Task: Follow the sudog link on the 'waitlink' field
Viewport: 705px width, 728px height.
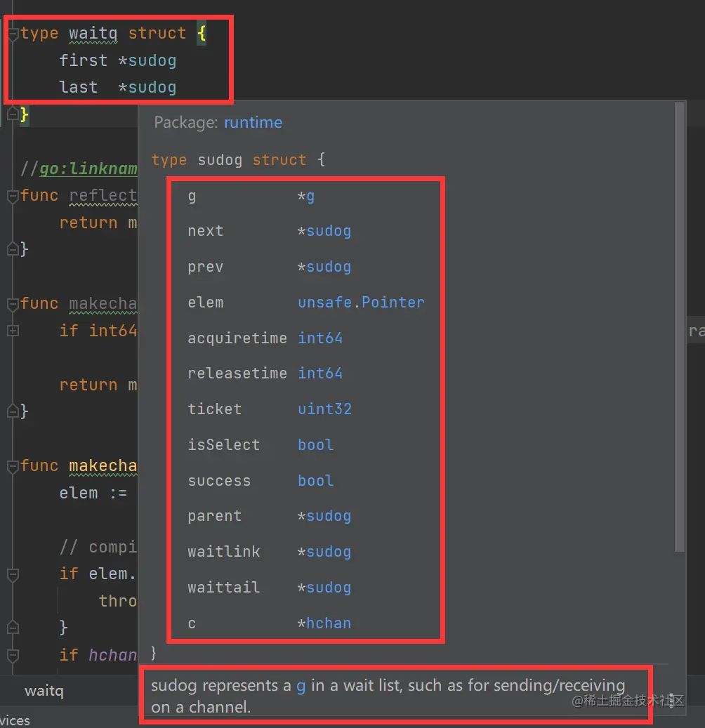Action: 329,552
